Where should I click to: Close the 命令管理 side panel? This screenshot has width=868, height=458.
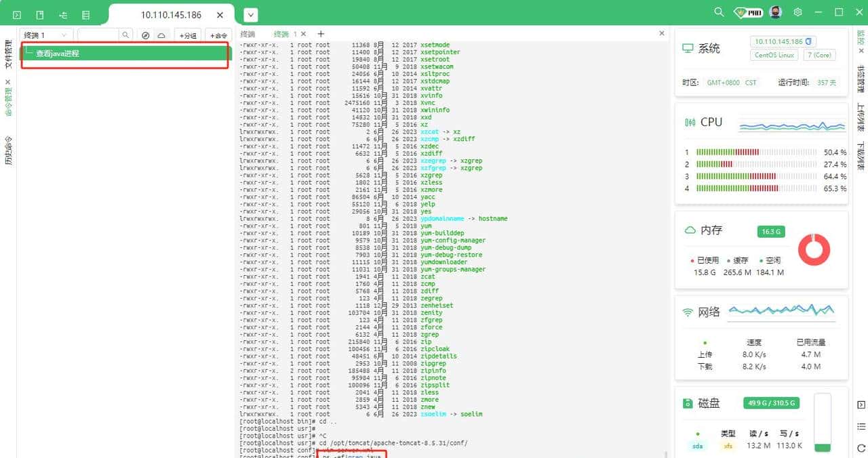coord(8,82)
